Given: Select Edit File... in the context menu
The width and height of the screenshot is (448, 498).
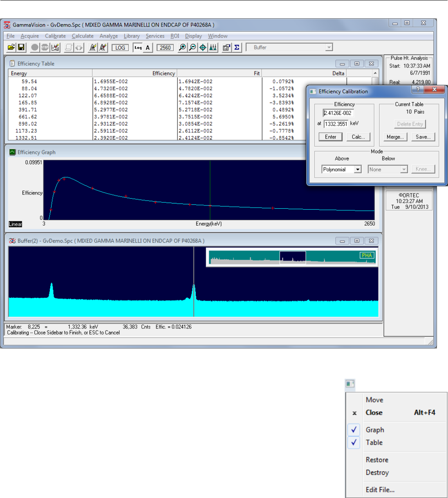Looking at the screenshot, I should click(x=380, y=489).
